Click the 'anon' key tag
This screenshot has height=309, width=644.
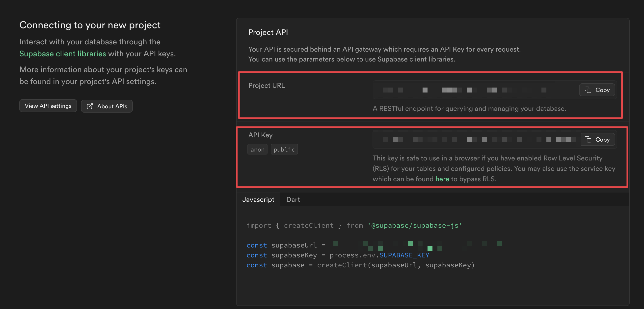coord(257,149)
